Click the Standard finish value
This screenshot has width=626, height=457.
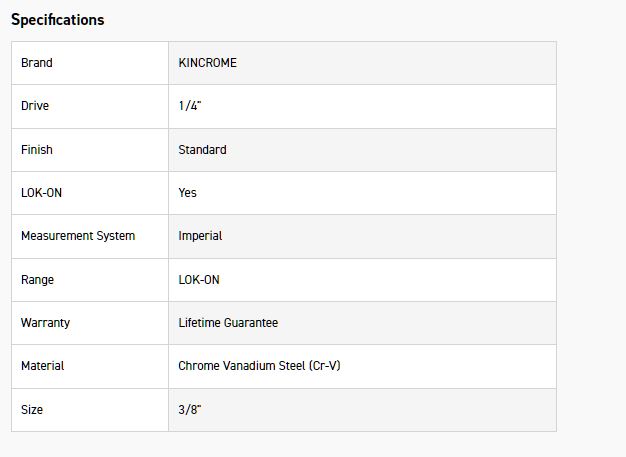click(x=202, y=150)
